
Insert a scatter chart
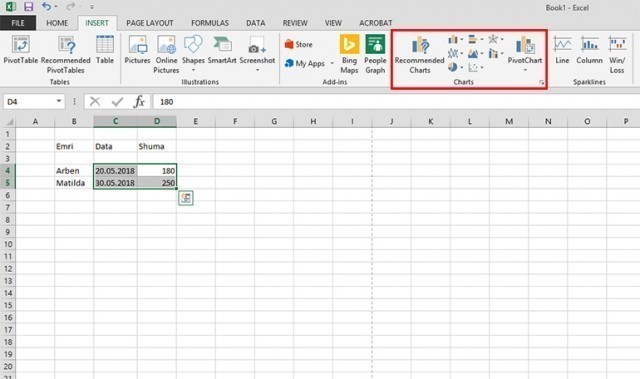473,67
